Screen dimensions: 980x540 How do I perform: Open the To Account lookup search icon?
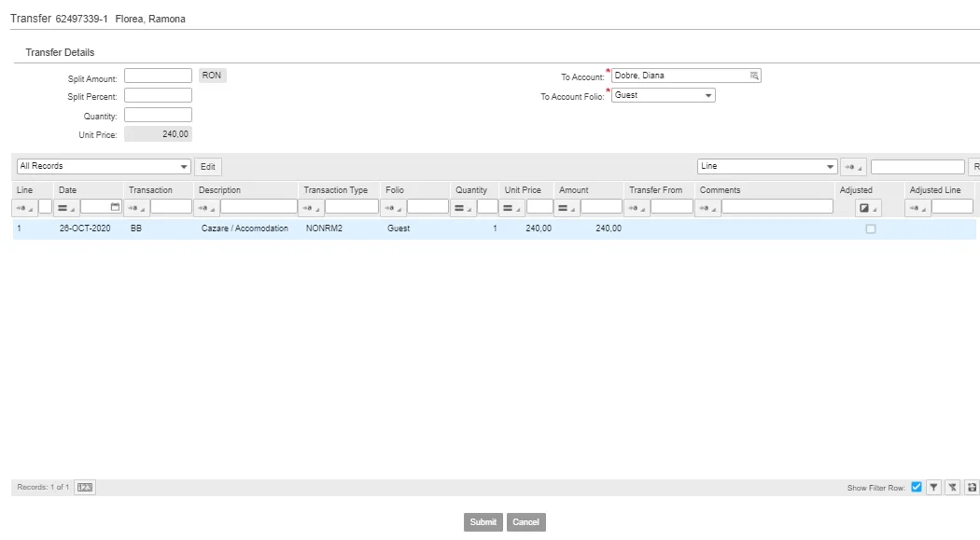pyautogui.click(x=754, y=76)
